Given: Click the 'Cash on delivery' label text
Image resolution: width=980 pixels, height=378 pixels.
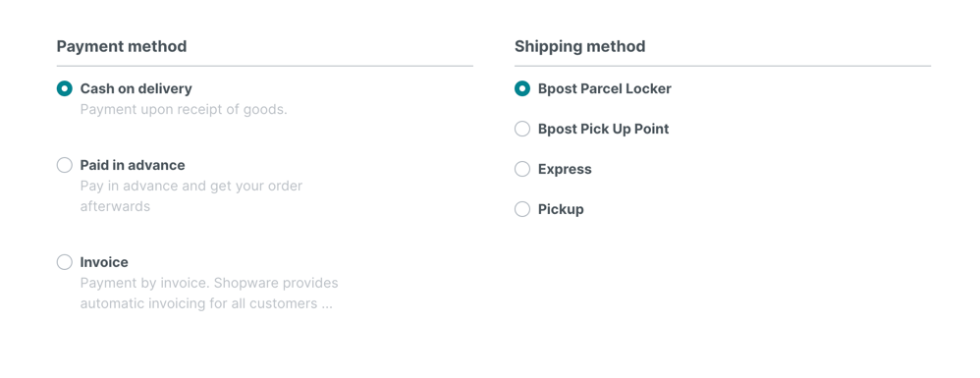Looking at the screenshot, I should click(x=136, y=88).
